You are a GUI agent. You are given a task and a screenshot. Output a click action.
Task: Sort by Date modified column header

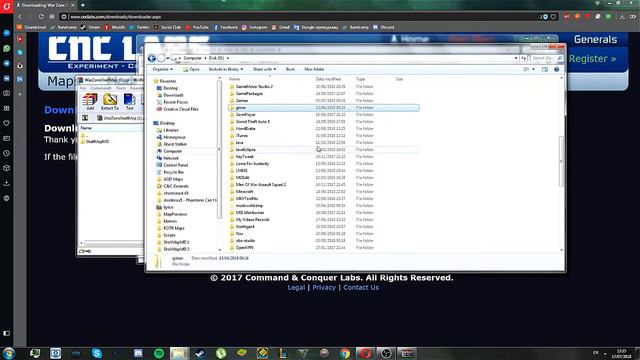[328, 79]
